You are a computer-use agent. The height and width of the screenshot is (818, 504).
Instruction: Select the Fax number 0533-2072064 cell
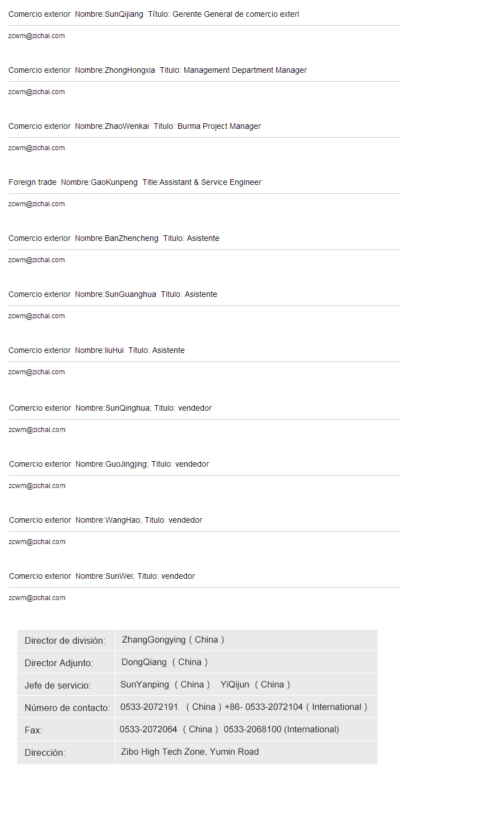[x=246, y=729]
